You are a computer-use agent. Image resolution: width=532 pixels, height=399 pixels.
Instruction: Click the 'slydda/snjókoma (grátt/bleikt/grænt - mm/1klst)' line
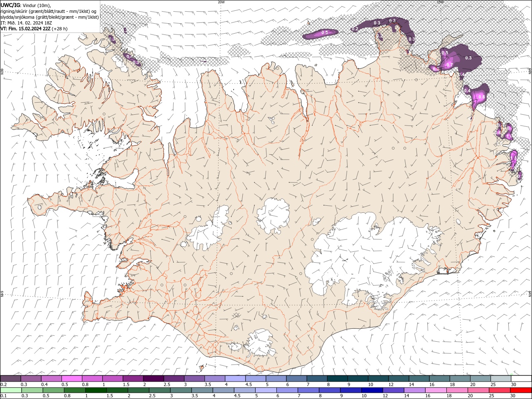[49, 17]
